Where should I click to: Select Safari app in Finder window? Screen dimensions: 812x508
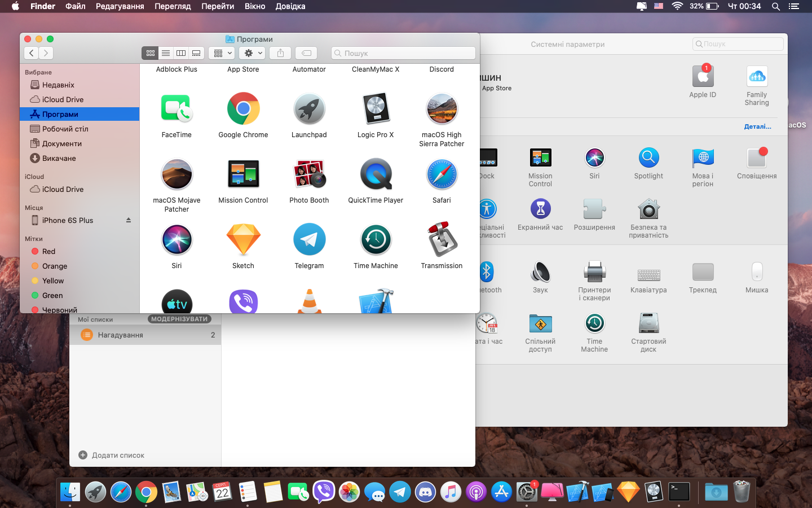click(442, 174)
